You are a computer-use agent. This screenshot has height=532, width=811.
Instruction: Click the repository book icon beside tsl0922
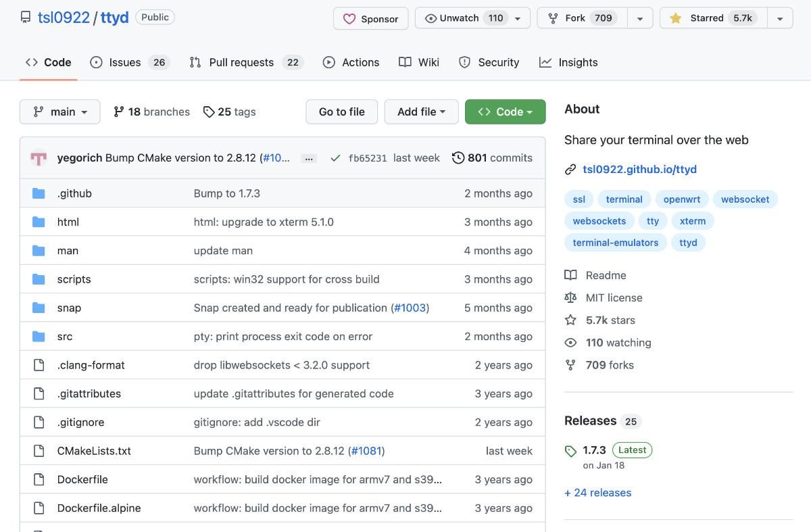point(26,18)
